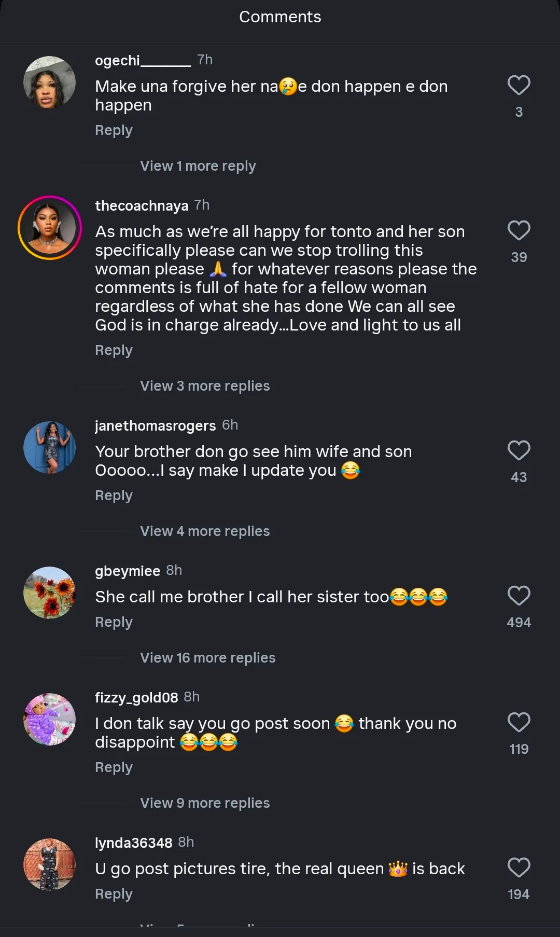Viewport: 560px width, 937px height.
Task: Open ogechi's profile avatar
Action: 50,82
